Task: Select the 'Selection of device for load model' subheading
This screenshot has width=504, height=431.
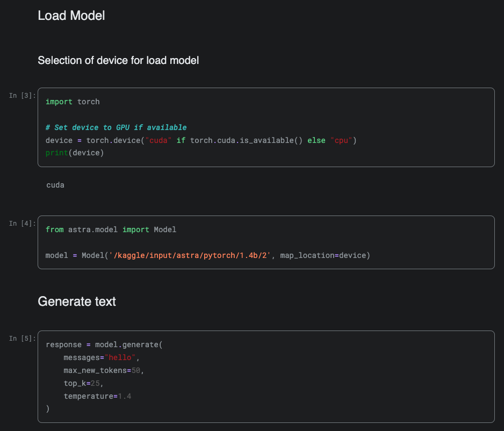Action: pos(118,60)
